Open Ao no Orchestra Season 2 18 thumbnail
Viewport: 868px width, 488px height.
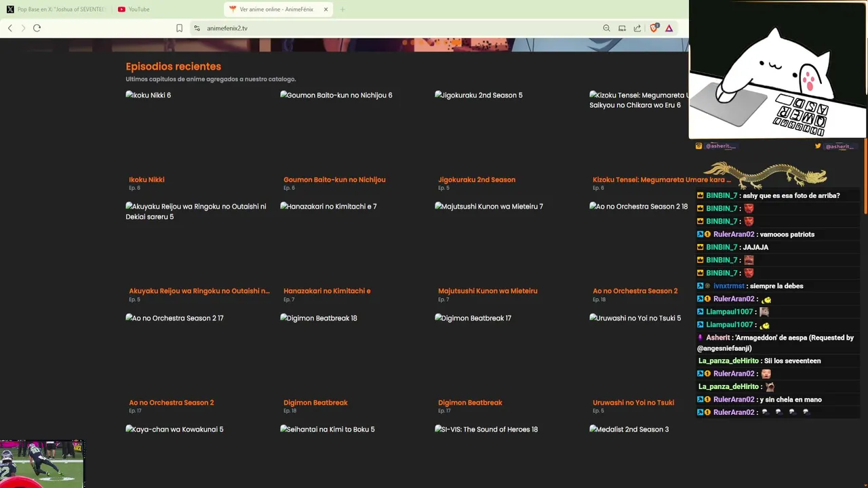click(639, 241)
